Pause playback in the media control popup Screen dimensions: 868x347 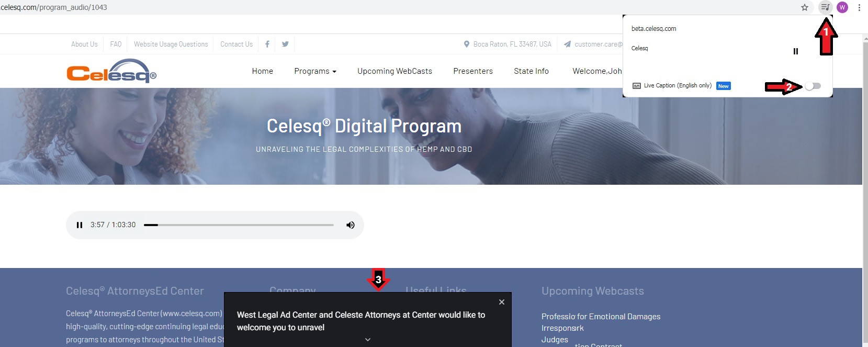click(796, 51)
